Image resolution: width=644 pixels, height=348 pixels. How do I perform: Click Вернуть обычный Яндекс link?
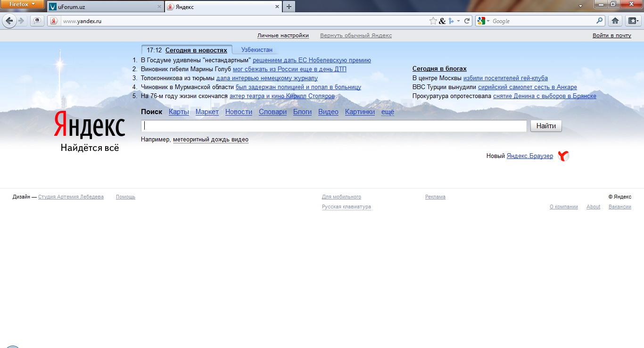(356, 35)
